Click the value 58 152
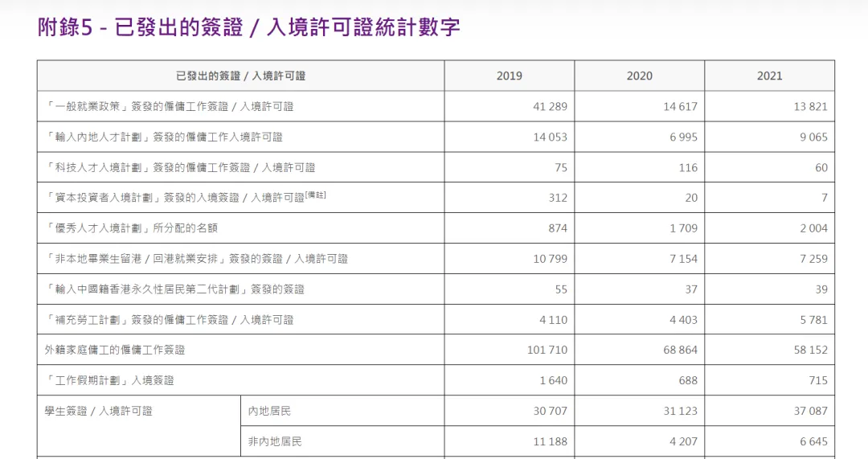Image resolution: width=868 pixels, height=459 pixels. pyautogui.click(x=810, y=350)
